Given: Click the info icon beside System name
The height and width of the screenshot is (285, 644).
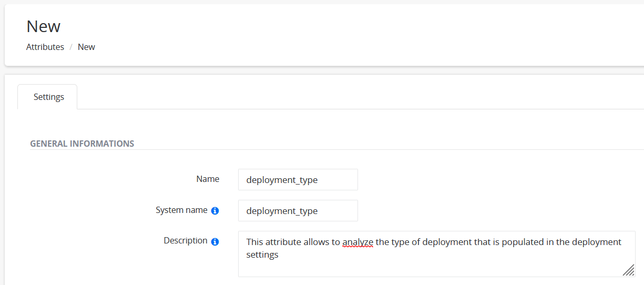Looking at the screenshot, I should pos(215,211).
